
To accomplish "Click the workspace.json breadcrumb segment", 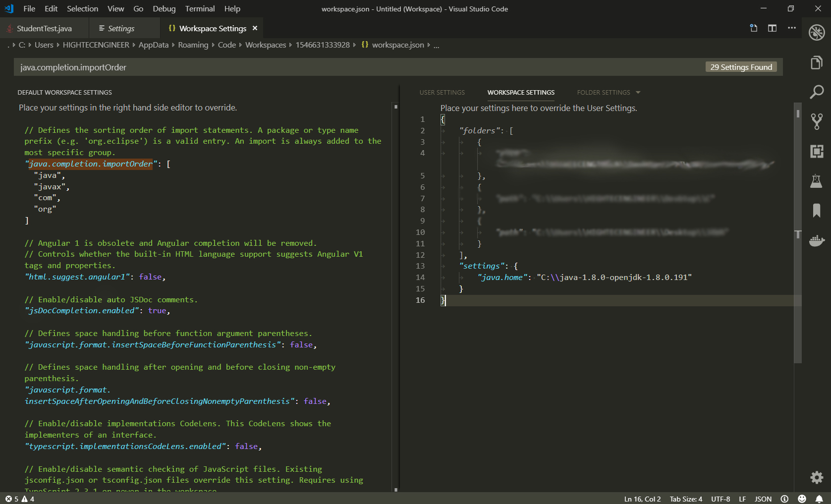I will point(398,45).
